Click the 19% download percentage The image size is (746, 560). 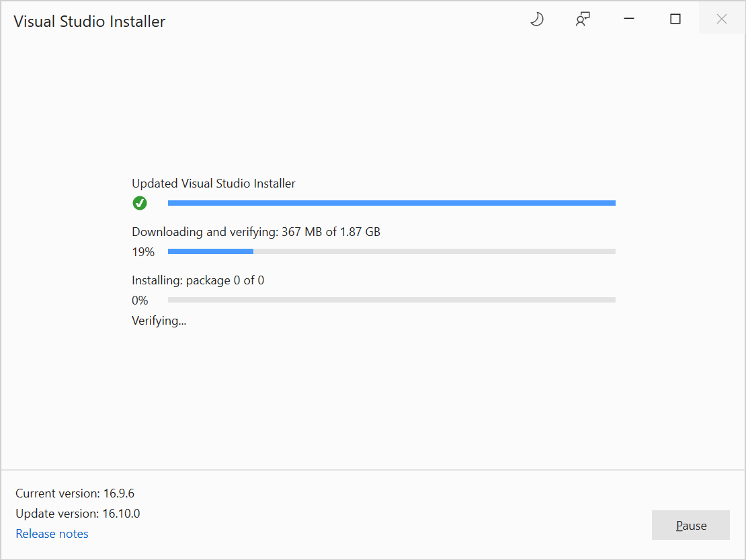coord(143,252)
